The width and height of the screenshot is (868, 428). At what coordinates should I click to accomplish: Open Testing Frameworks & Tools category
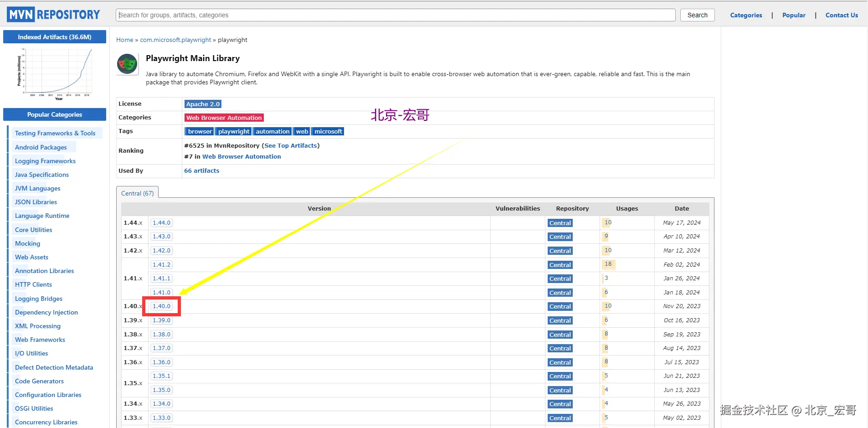pos(55,133)
